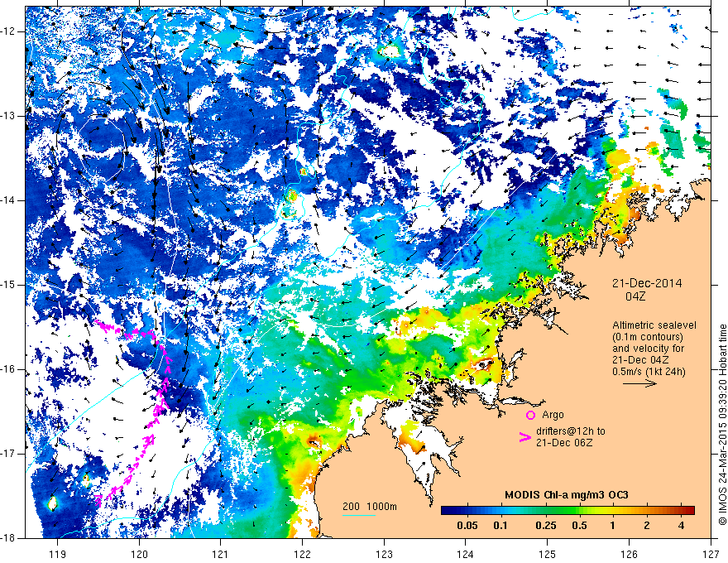Click the colorbar tick label '0.1'
728x563 pixels.
click(500, 526)
